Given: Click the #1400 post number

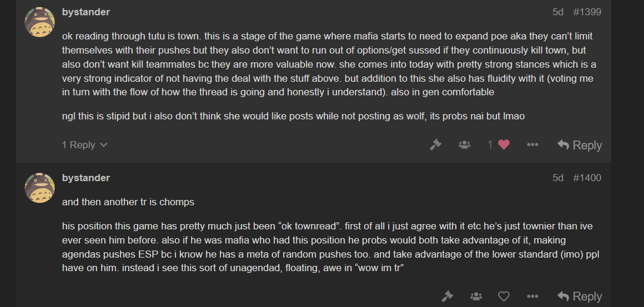Looking at the screenshot, I should 587,178.
